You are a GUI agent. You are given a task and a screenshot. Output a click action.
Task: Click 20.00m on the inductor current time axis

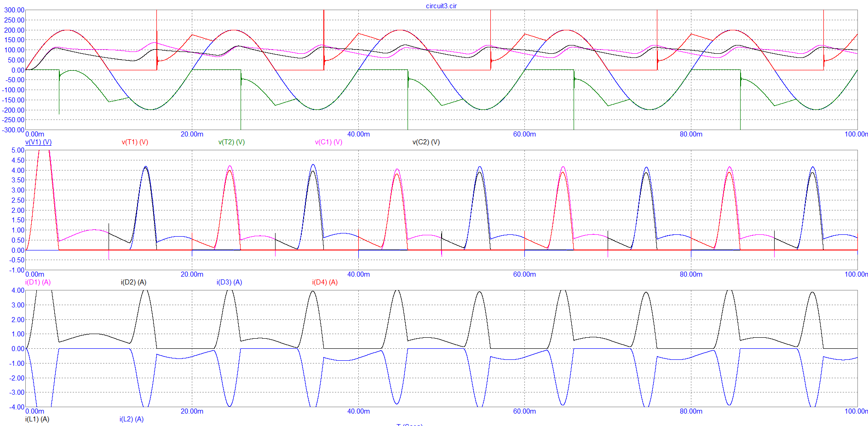[192, 411]
